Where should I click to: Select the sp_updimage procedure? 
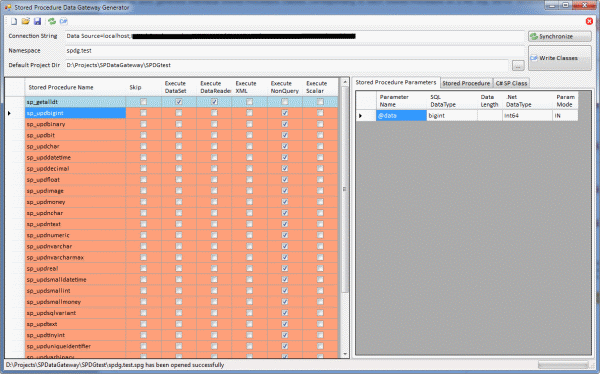[x=75, y=191]
